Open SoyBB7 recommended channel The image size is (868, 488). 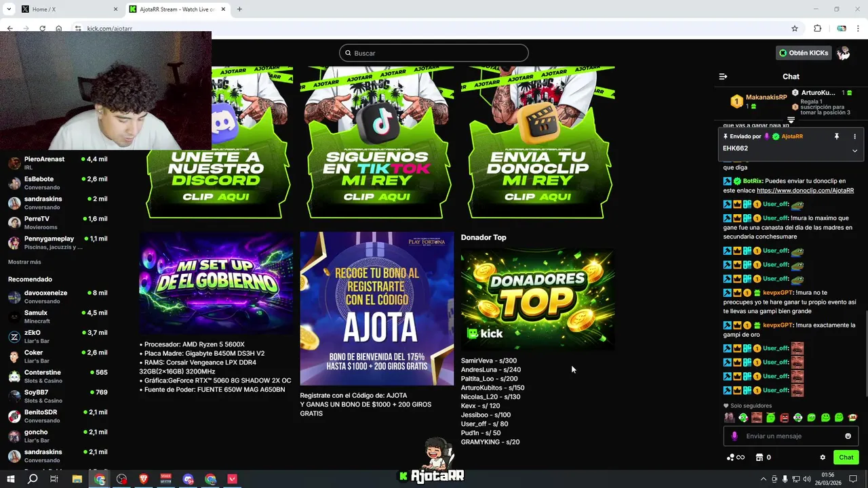(x=58, y=396)
